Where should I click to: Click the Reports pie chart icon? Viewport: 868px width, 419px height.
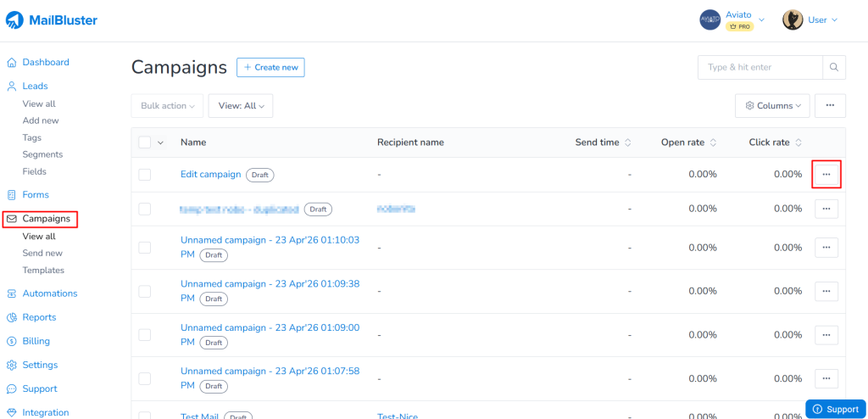12,317
